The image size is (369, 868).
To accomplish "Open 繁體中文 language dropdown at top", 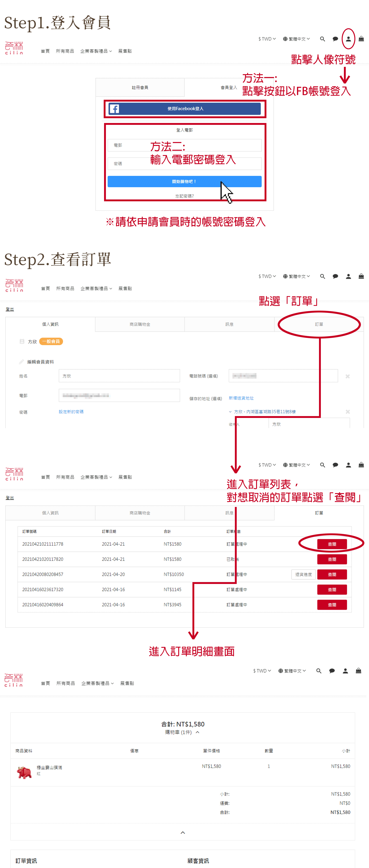I will point(296,39).
